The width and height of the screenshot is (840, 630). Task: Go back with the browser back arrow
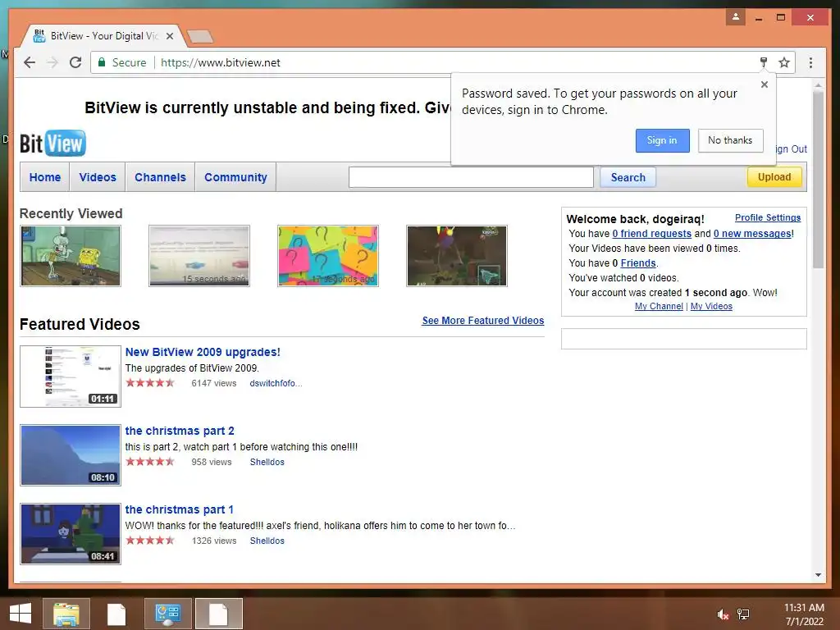click(x=30, y=62)
